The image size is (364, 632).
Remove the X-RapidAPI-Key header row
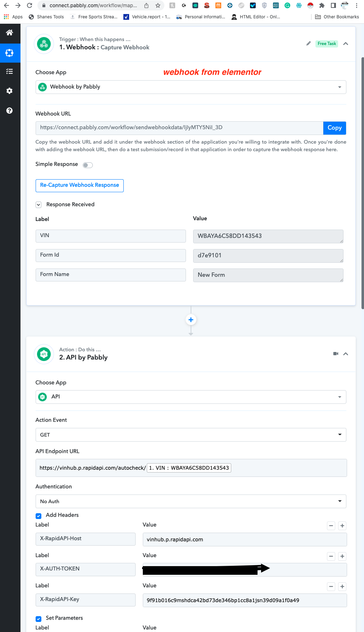331,587
